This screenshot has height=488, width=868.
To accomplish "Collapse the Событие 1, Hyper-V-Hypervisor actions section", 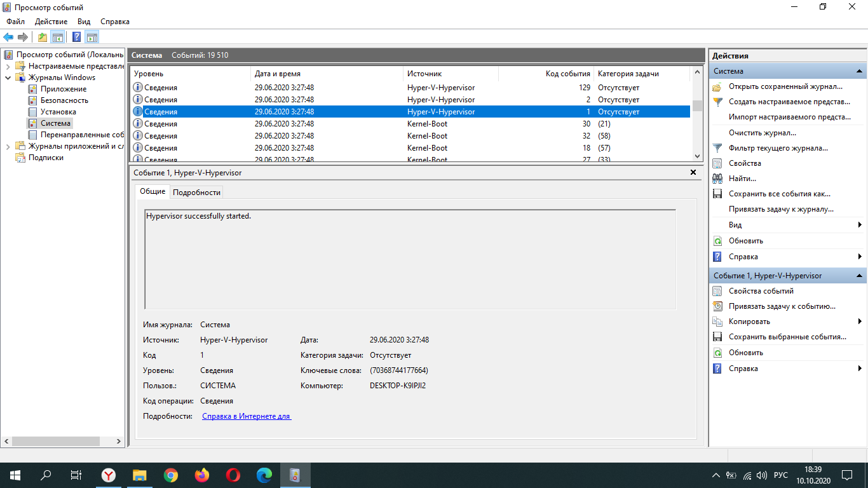I will (x=859, y=276).
